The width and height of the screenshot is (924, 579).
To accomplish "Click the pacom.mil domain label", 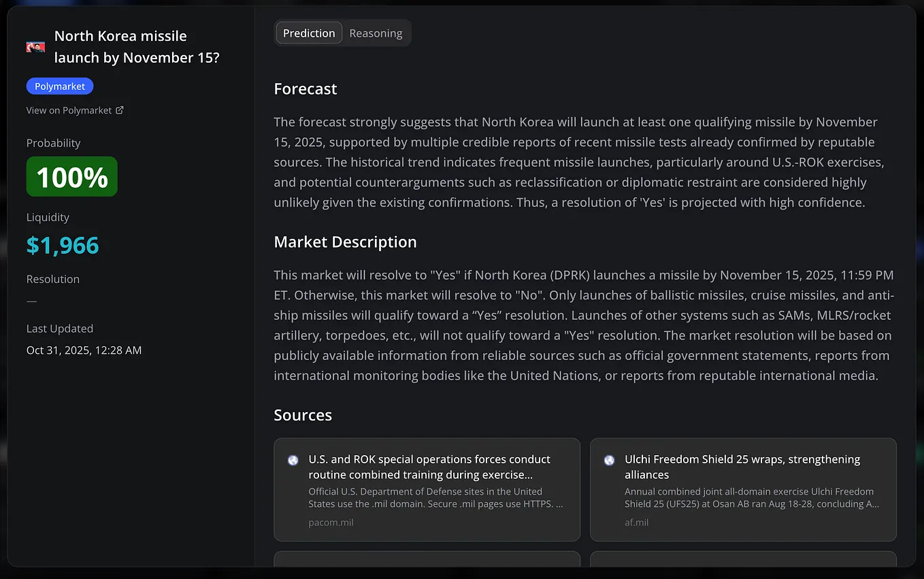I will pyautogui.click(x=331, y=523).
